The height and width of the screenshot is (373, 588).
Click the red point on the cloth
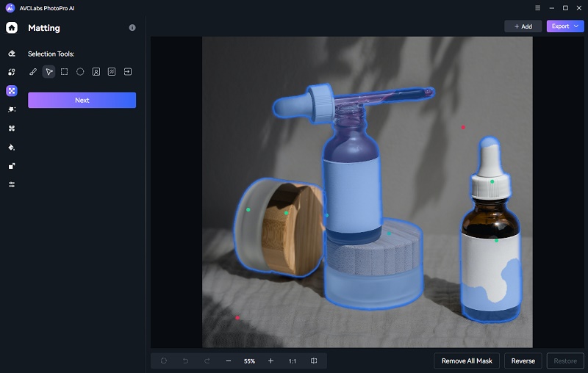(237, 318)
